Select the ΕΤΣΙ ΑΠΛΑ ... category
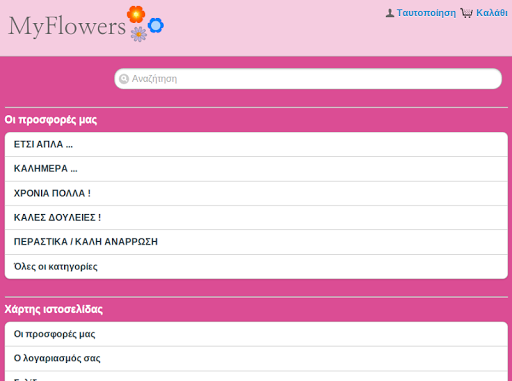Viewport: 512px width, 381px height. click(256, 144)
